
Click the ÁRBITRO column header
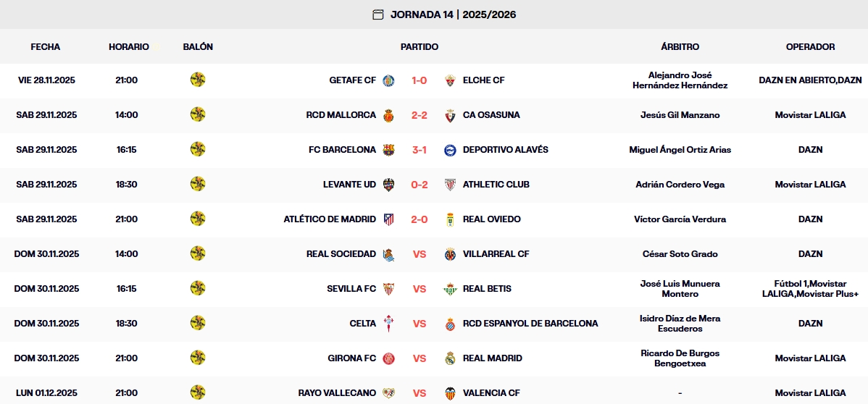tap(680, 47)
